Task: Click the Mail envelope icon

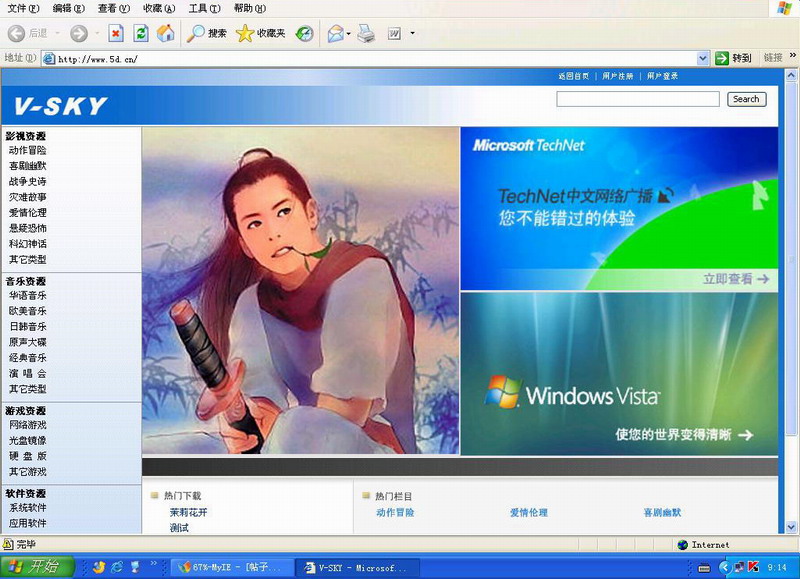Action: pyautogui.click(x=336, y=34)
